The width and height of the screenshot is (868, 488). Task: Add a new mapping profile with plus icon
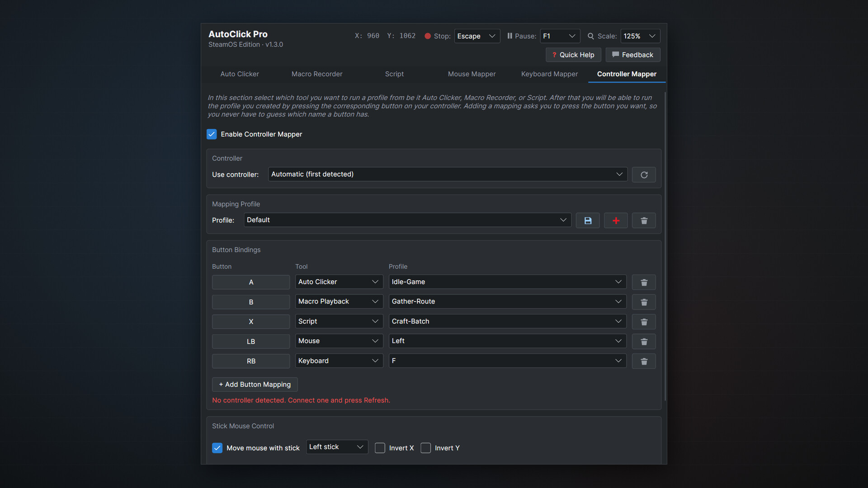(x=616, y=221)
